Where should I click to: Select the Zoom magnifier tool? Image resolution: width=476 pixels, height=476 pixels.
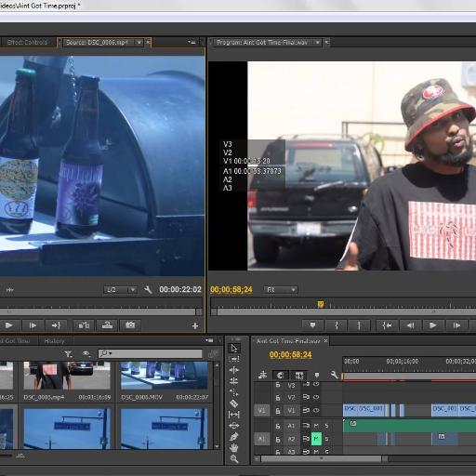pos(234,458)
